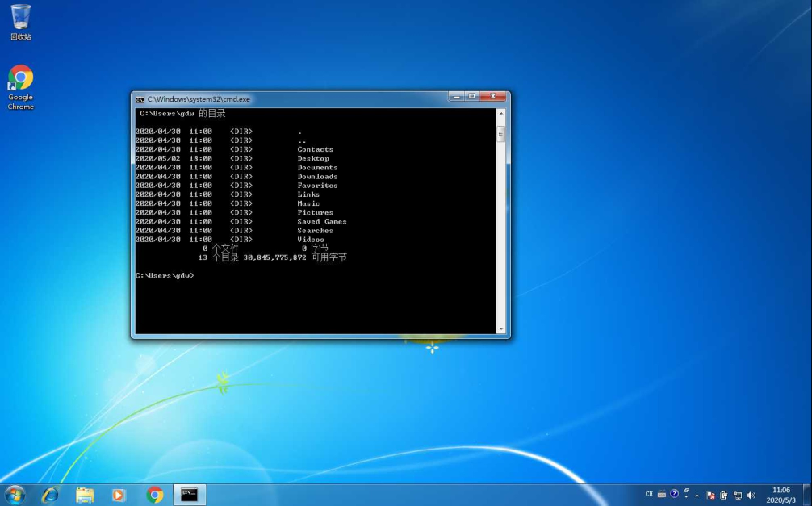Open Google Chrome from the taskbar

click(154, 494)
